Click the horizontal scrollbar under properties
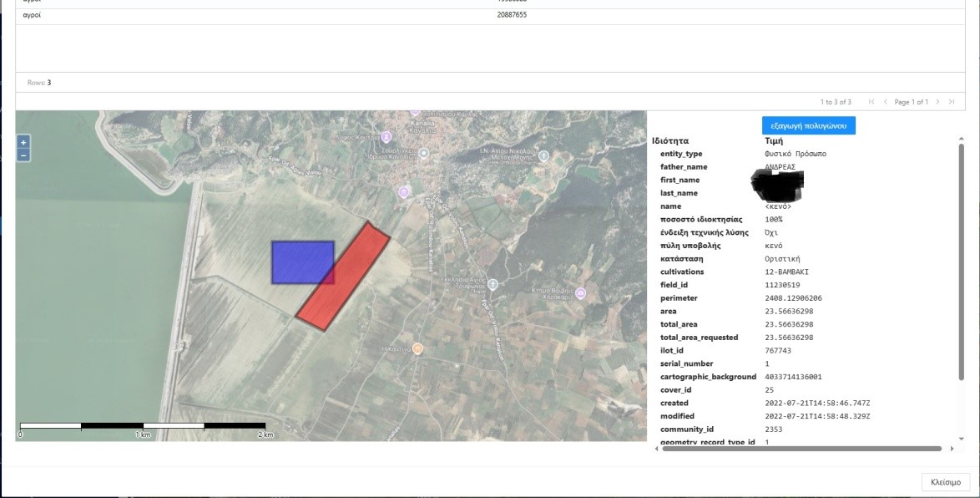This screenshot has width=980, height=498. click(801, 449)
